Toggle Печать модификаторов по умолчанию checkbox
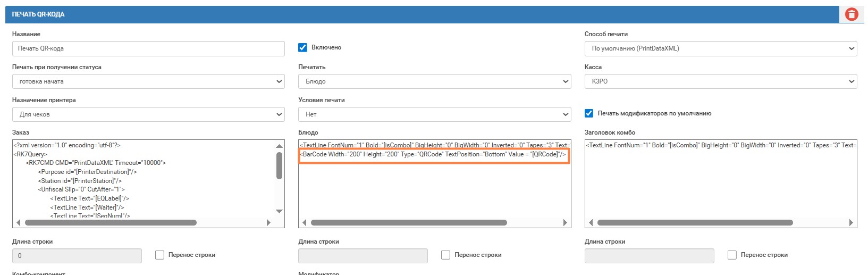 pyautogui.click(x=589, y=113)
